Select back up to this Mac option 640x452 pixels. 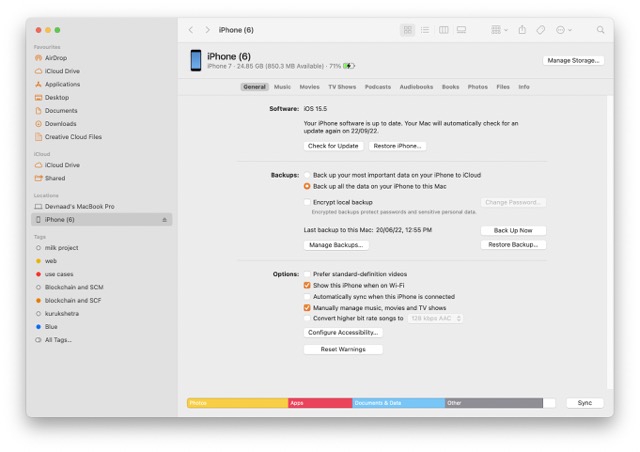click(x=307, y=186)
